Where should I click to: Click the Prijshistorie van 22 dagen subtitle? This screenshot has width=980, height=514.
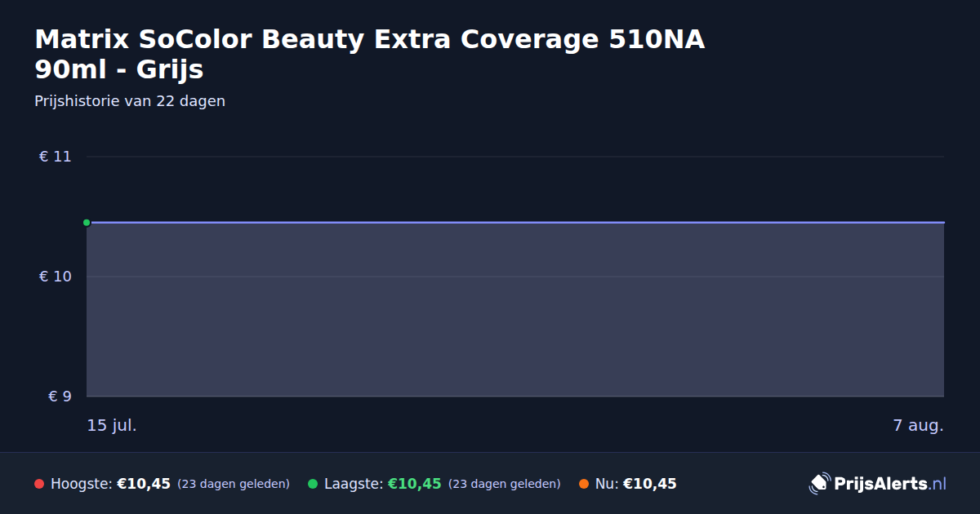(x=130, y=102)
